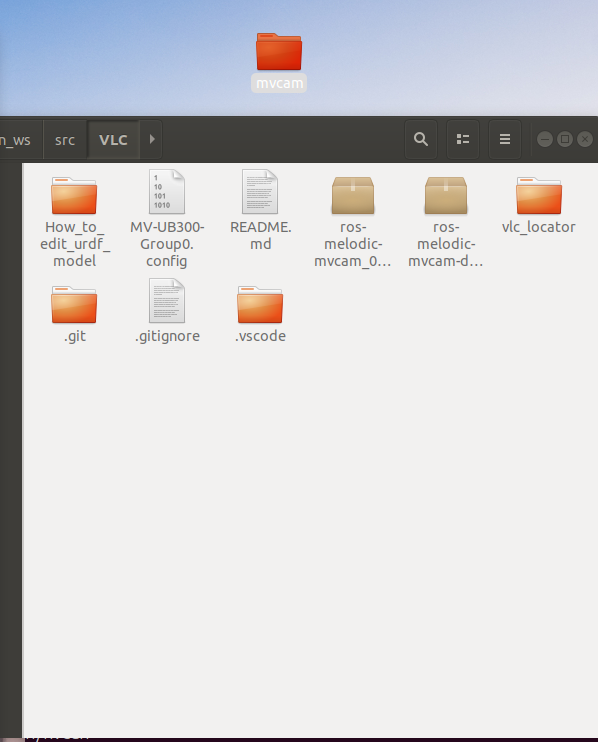Image resolution: width=598 pixels, height=742 pixels.
Task: Click the MV-UB300-Group0.config name label
Action: pos(167,244)
